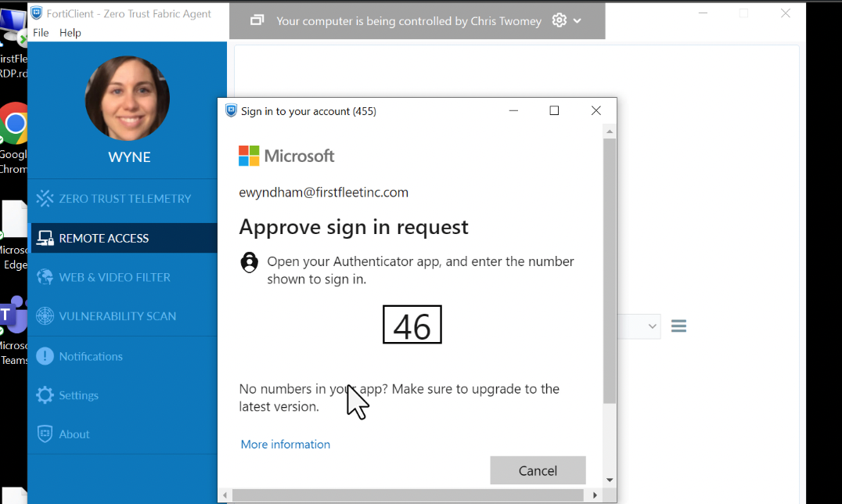Screen dimensions: 842x504
Task: Click the horizontal scroll left arrow
Action: [225, 495]
